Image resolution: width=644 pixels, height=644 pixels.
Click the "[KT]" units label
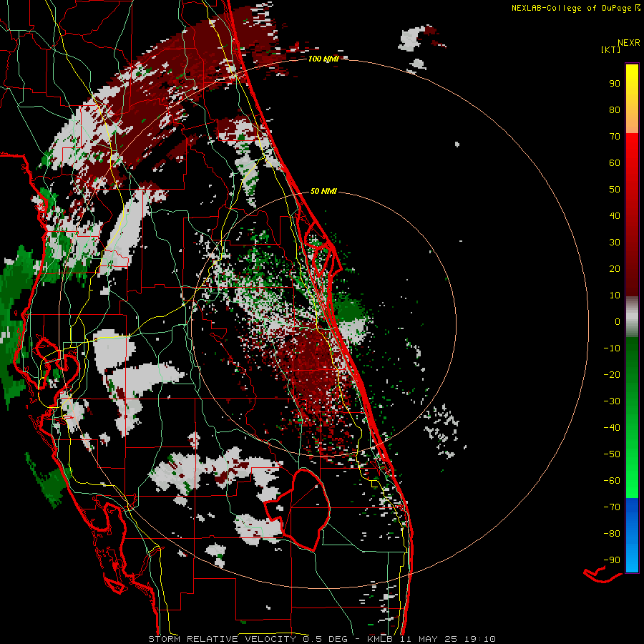[x=611, y=49]
